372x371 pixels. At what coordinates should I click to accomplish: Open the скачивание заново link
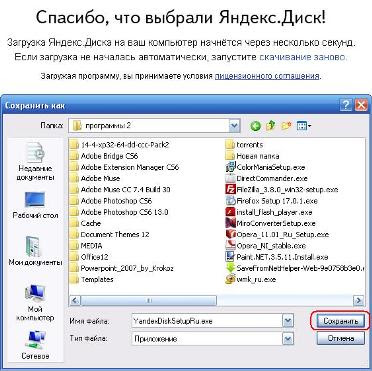pos(303,57)
